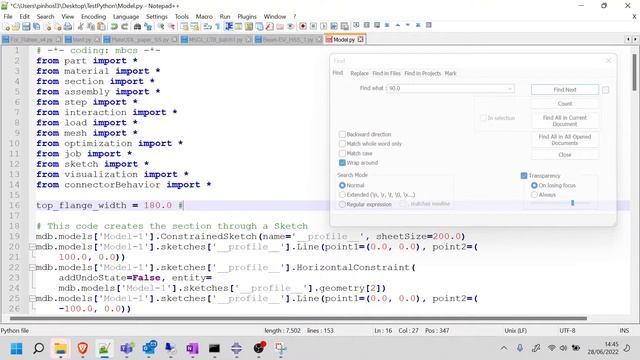Collapse the fold marker at line 20
This screenshot has height=360, width=640.
click(32, 247)
